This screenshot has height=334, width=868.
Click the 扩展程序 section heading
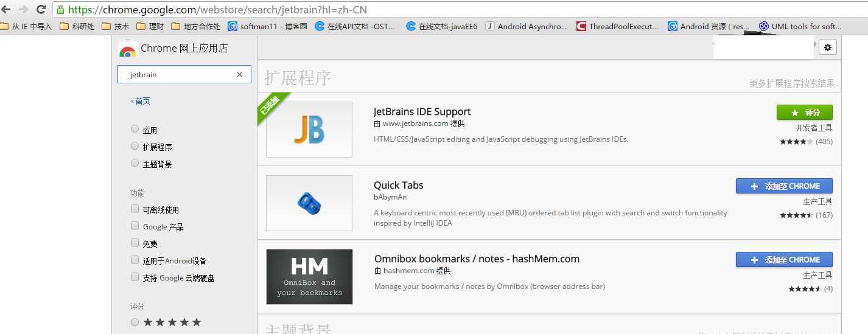[x=297, y=78]
